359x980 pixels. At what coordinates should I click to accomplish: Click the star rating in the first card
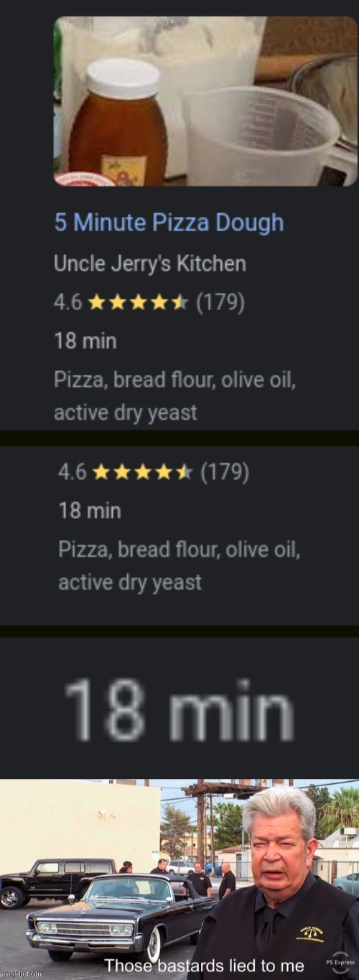pos(138,303)
